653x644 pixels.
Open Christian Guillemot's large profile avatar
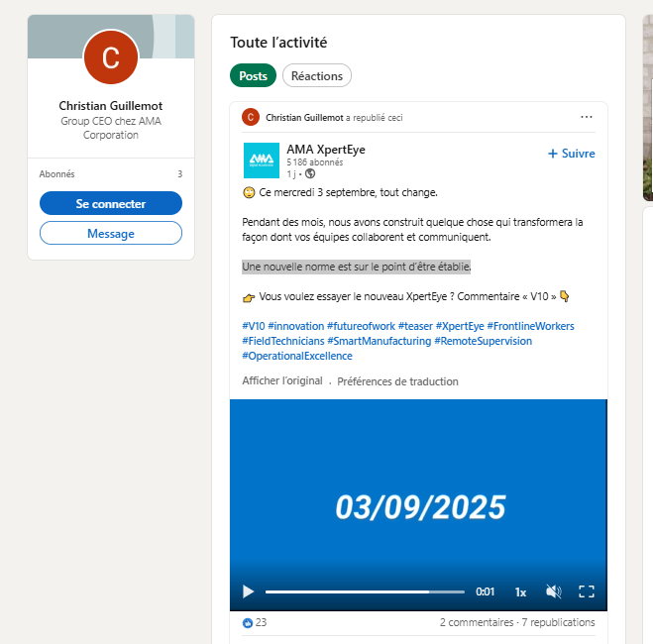pyautogui.click(x=111, y=57)
